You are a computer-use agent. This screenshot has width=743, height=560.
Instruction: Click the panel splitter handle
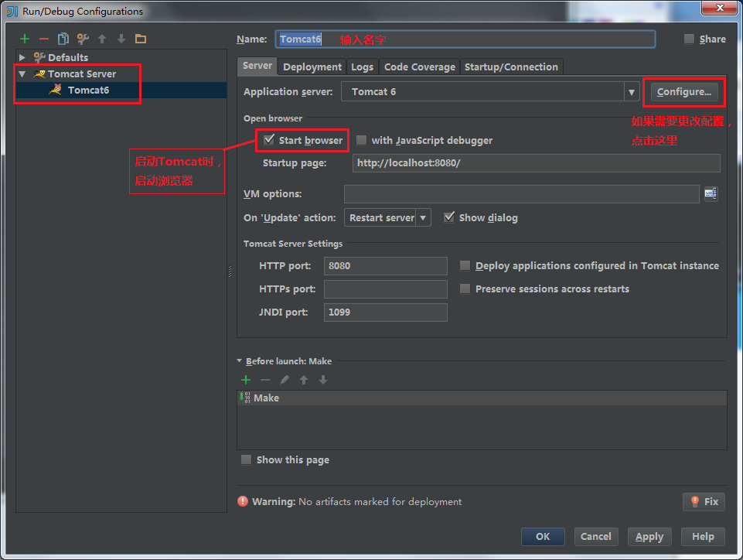click(230, 271)
